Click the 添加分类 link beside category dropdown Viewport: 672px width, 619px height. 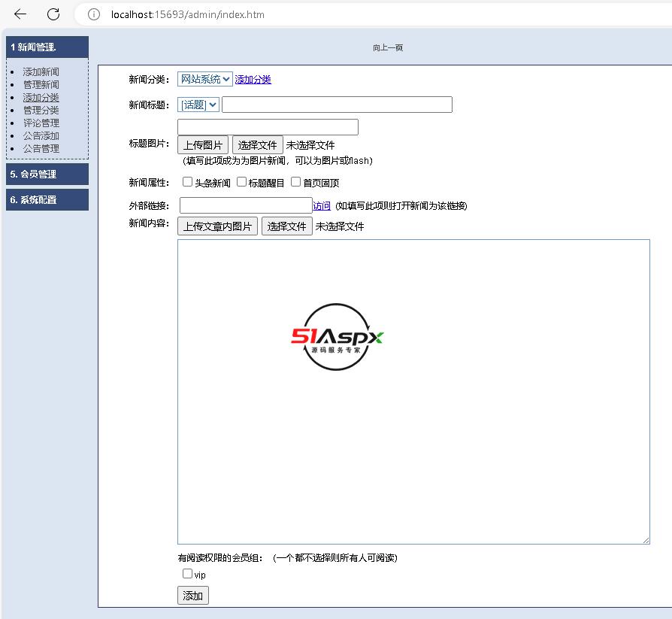[x=253, y=80]
